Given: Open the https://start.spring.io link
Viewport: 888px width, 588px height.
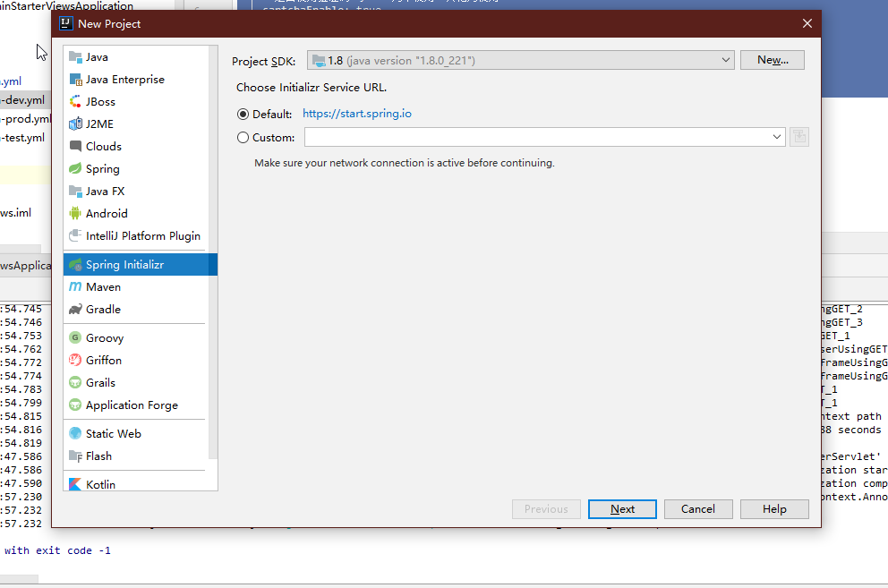Looking at the screenshot, I should coord(357,114).
